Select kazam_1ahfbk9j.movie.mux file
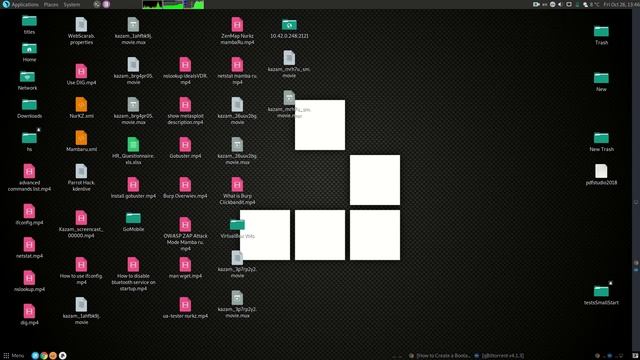Image resolution: width=640 pixels, height=360 pixels. click(x=133, y=31)
